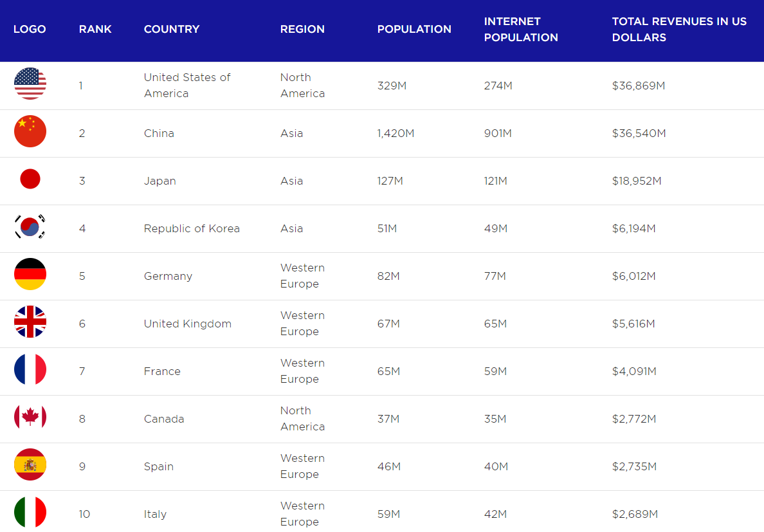The height and width of the screenshot is (532, 764).
Task: Click the United Kingdom country name
Action: [188, 324]
